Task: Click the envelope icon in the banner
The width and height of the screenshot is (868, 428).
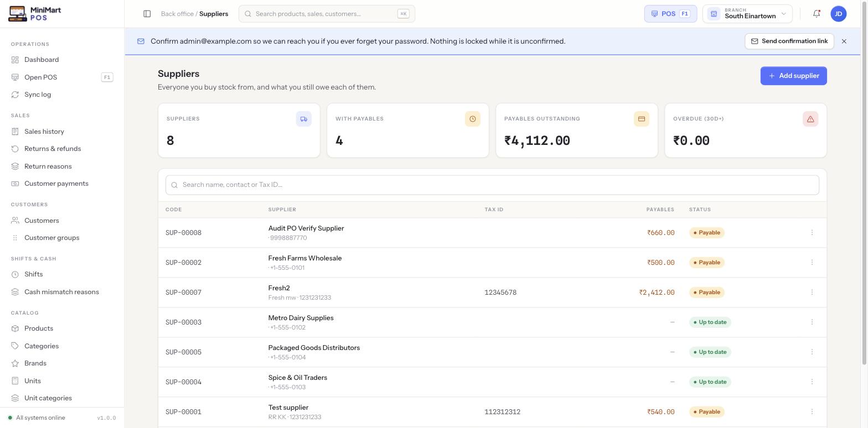Action: (x=141, y=41)
